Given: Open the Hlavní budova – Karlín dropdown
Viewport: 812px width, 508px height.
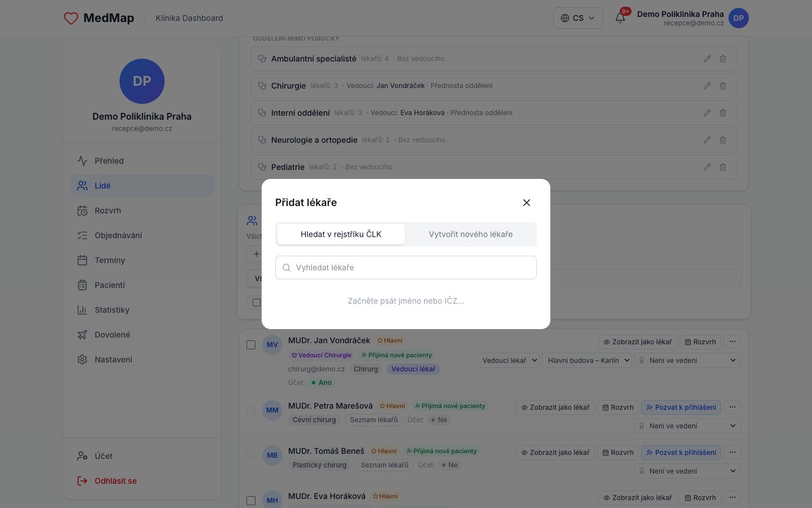Looking at the screenshot, I should click(587, 360).
